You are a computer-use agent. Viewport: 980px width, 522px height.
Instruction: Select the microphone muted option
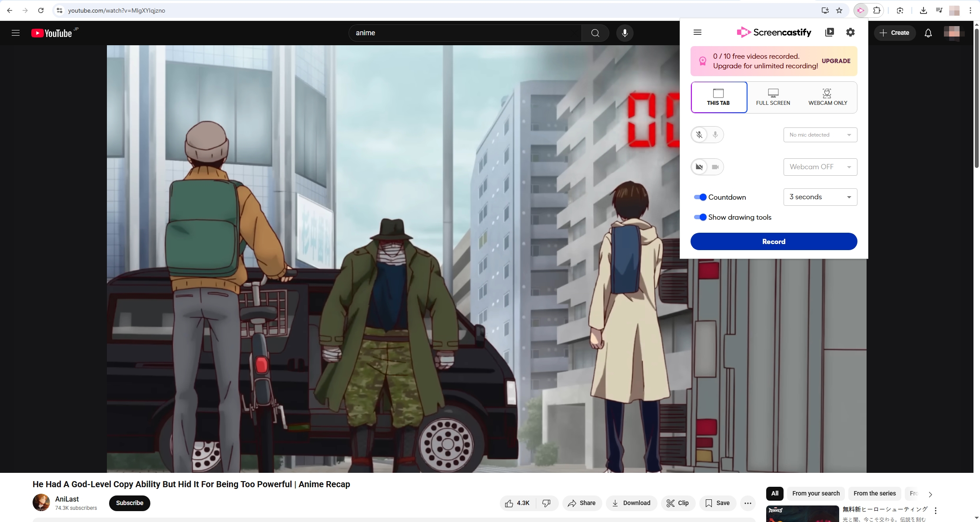point(699,135)
